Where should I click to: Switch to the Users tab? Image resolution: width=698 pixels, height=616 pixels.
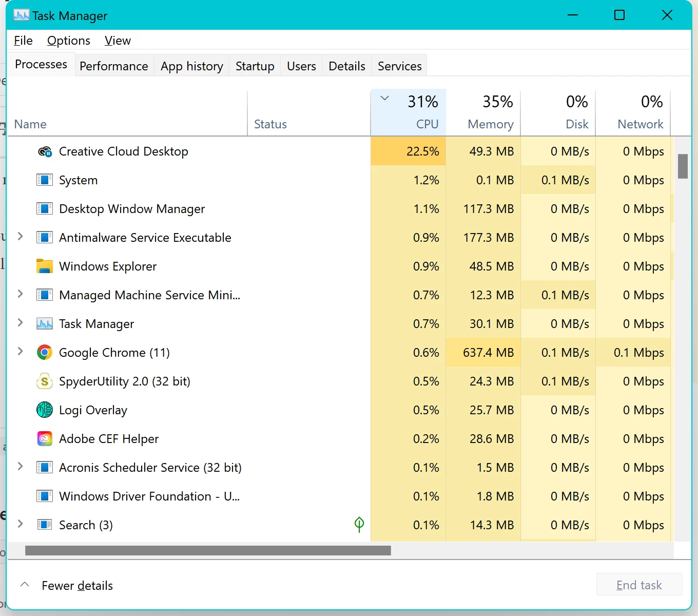coord(302,66)
